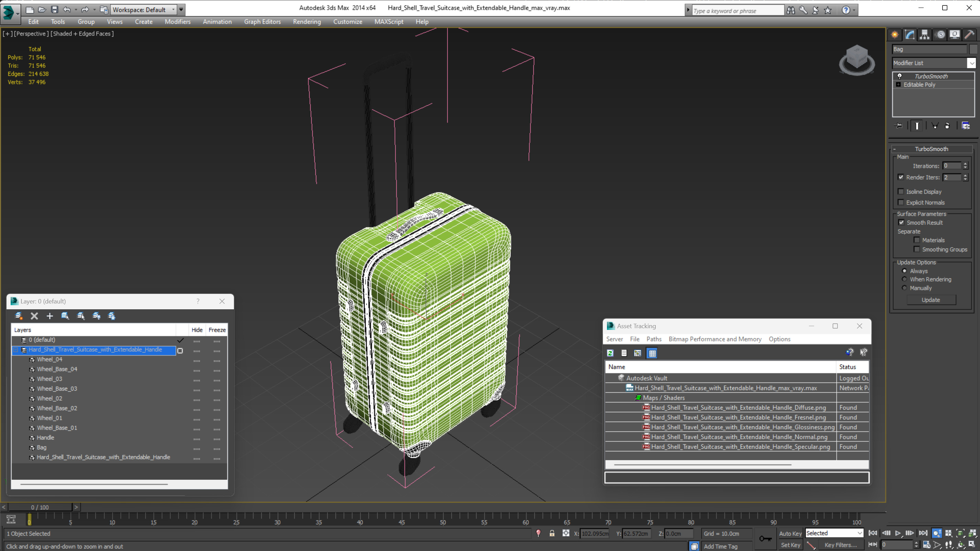The height and width of the screenshot is (551, 980).
Task: Click the time slider at 0 / 100
Action: (40, 507)
